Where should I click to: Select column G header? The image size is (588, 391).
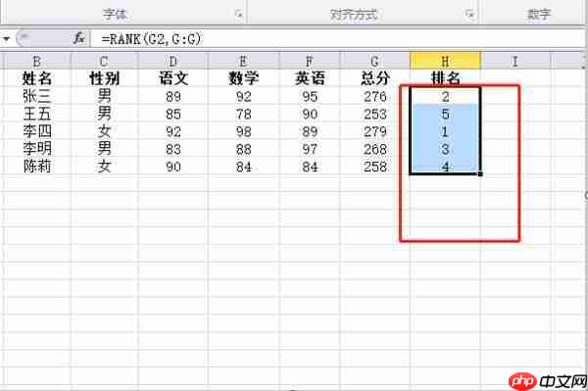click(374, 61)
